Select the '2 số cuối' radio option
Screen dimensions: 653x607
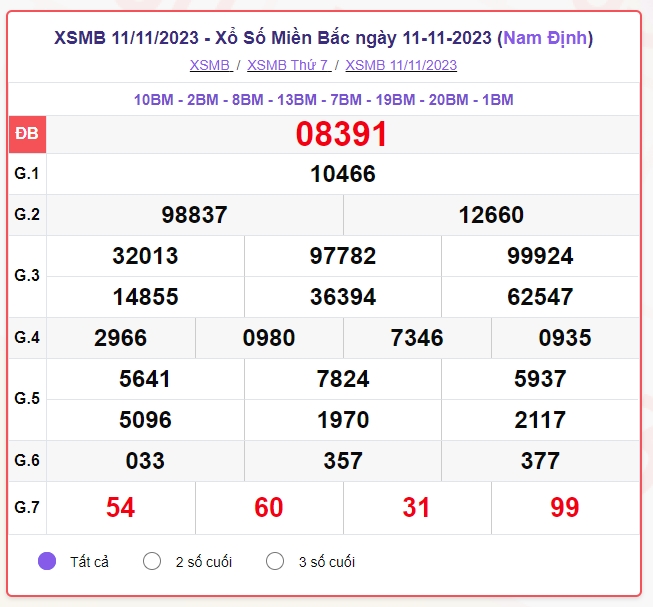[x=152, y=561]
